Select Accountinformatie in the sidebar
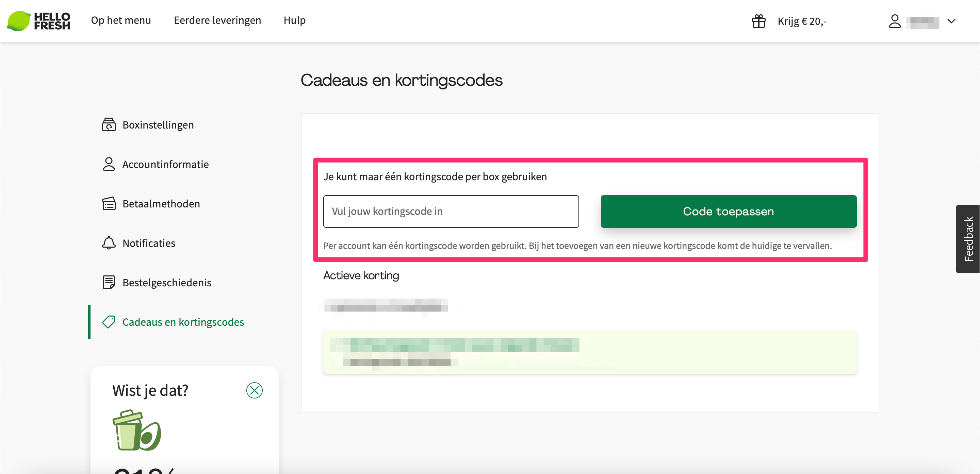The image size is (980, 474). pyautogui.click(x=165, y=164)
